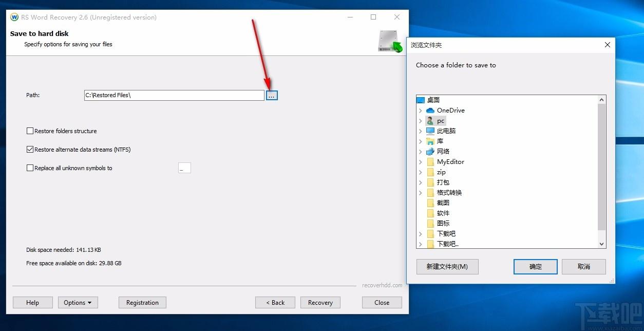Expand the 库 tree node

(x=421, y=141)
